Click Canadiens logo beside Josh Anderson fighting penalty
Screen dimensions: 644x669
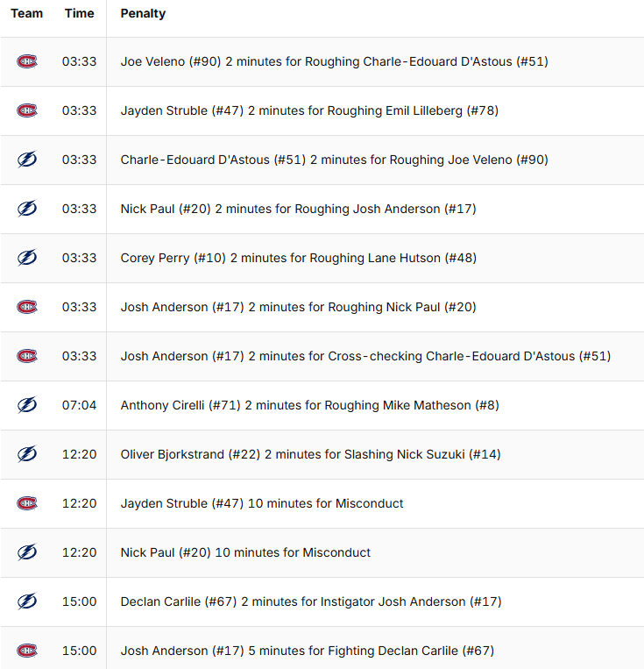point(27,651)
